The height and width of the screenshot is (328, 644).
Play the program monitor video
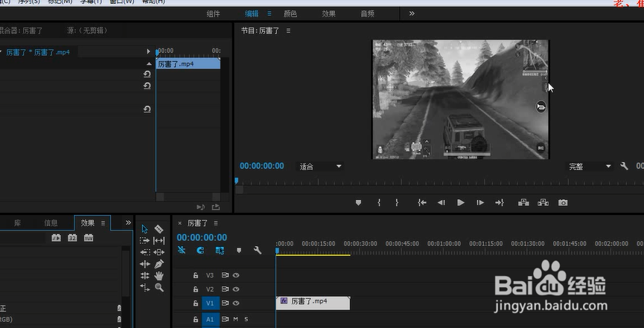460,202
